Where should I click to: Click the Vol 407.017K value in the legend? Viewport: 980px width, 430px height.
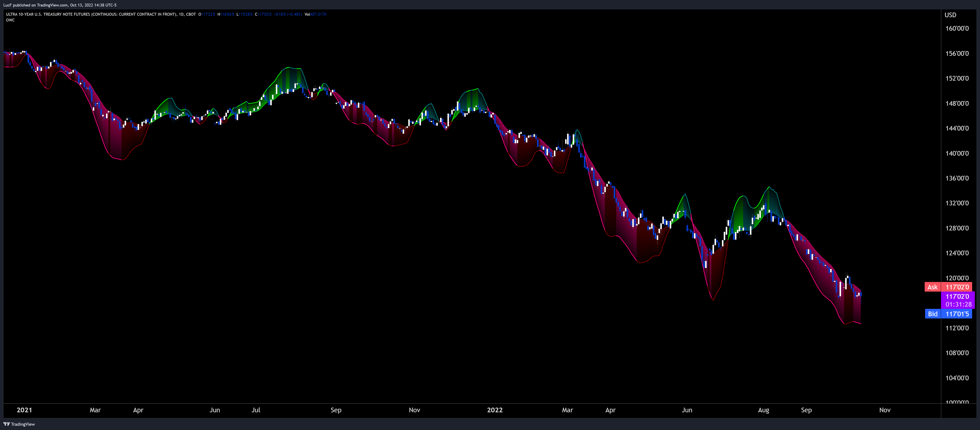pyautogui.click(x=316, y=15)
